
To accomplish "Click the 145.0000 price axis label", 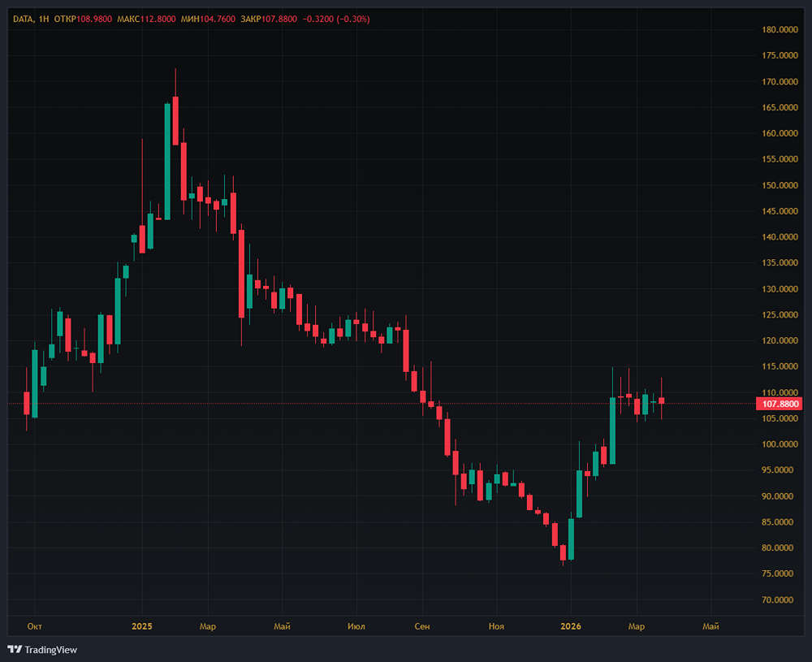I will pos(780,211).
